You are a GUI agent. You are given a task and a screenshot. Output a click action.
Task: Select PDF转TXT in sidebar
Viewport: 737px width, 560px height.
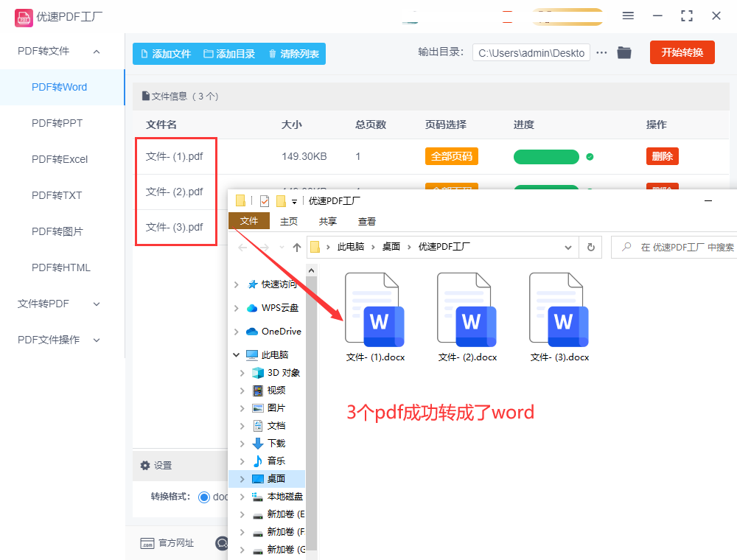(x=57, y=195)
